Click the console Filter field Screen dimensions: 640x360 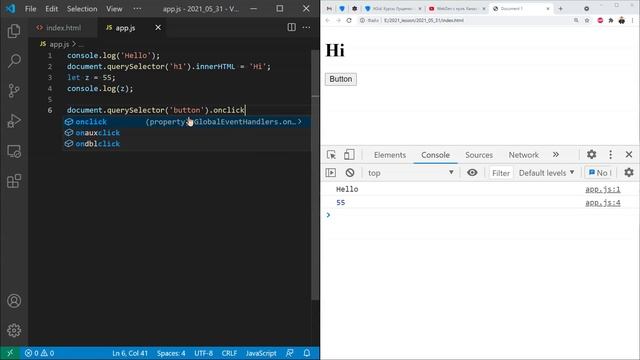(x=501, y=173)
